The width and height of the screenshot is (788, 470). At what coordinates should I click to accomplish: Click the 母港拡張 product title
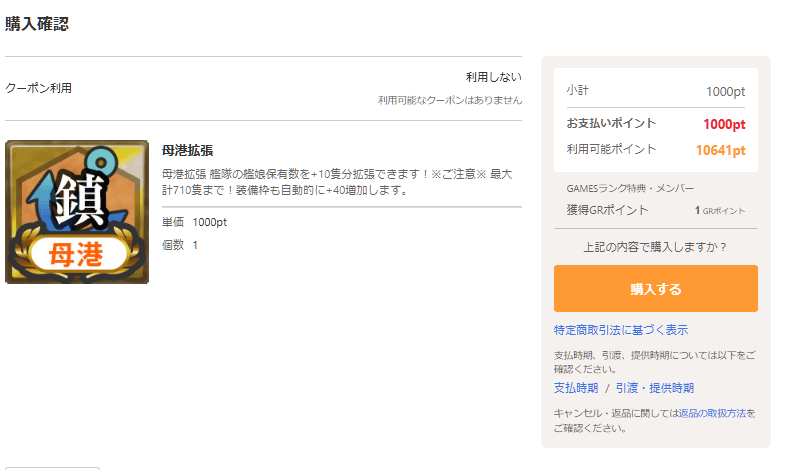pos(187,151)
